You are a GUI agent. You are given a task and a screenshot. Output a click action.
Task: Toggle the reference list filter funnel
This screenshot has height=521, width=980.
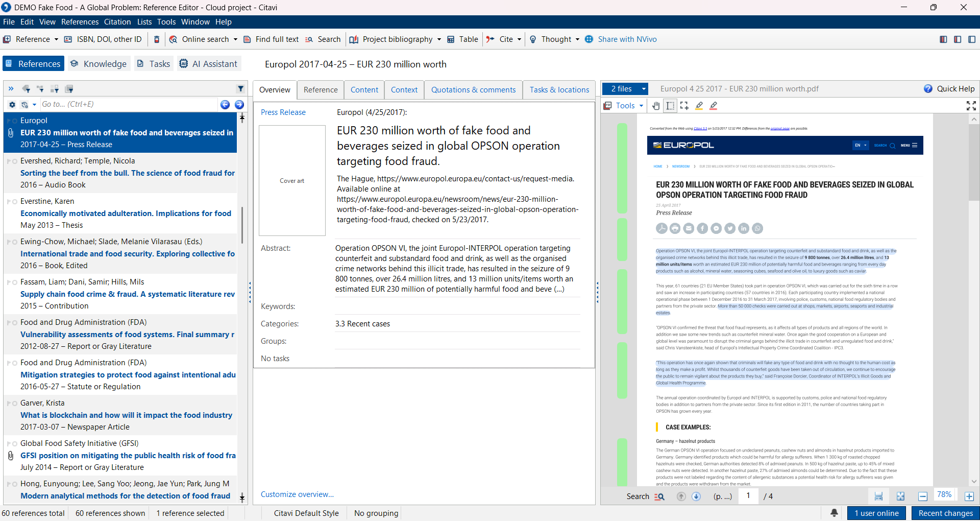click(x=240, y=89)
